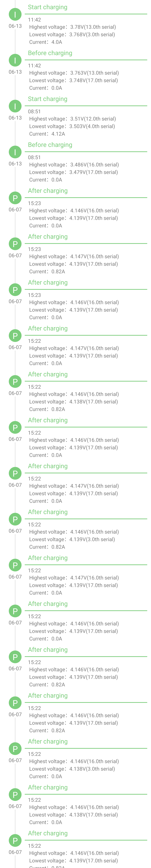Click the I icon for 11:42 Before charging
151x868 pixels.
coord(15,60)
